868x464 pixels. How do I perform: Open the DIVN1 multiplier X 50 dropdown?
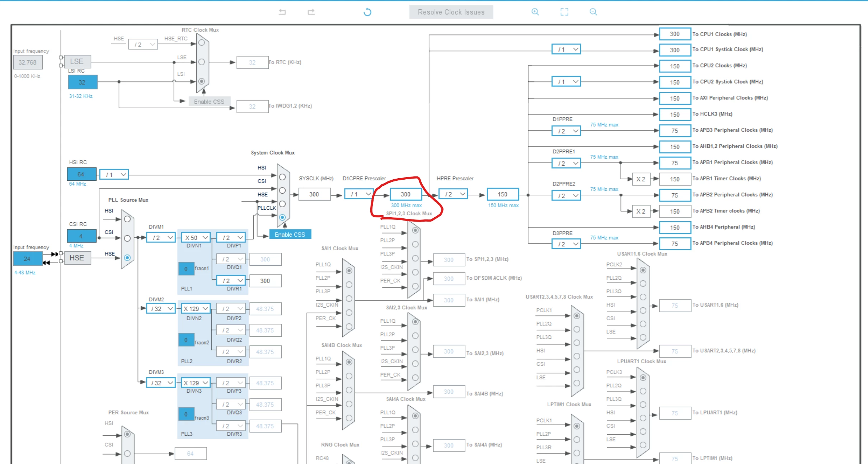pyautogui.click(x=196, y=237)
